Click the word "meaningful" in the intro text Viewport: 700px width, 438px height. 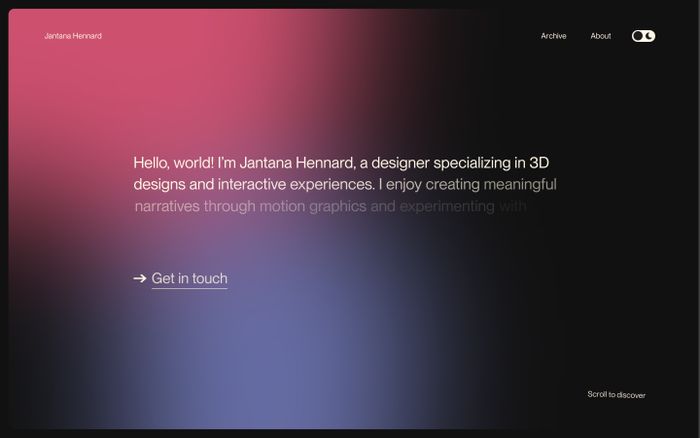(519, 185)
